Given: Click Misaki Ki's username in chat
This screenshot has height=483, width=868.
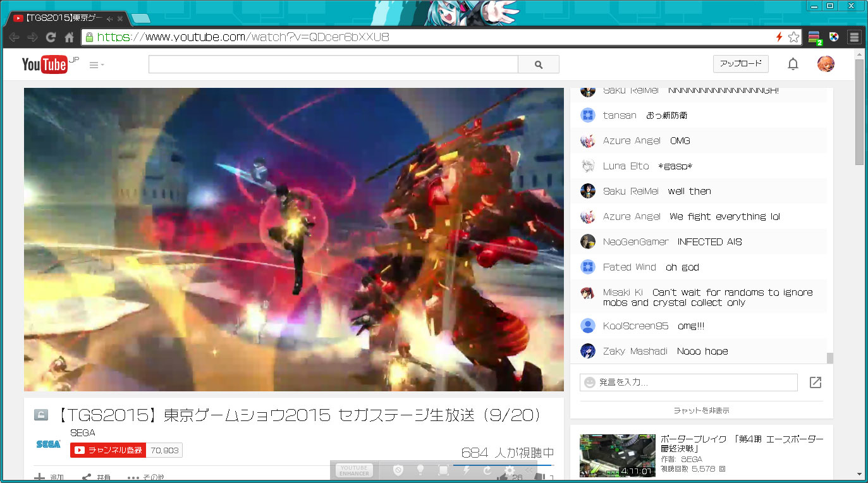Looking at the screenshot, I should 623,292.
